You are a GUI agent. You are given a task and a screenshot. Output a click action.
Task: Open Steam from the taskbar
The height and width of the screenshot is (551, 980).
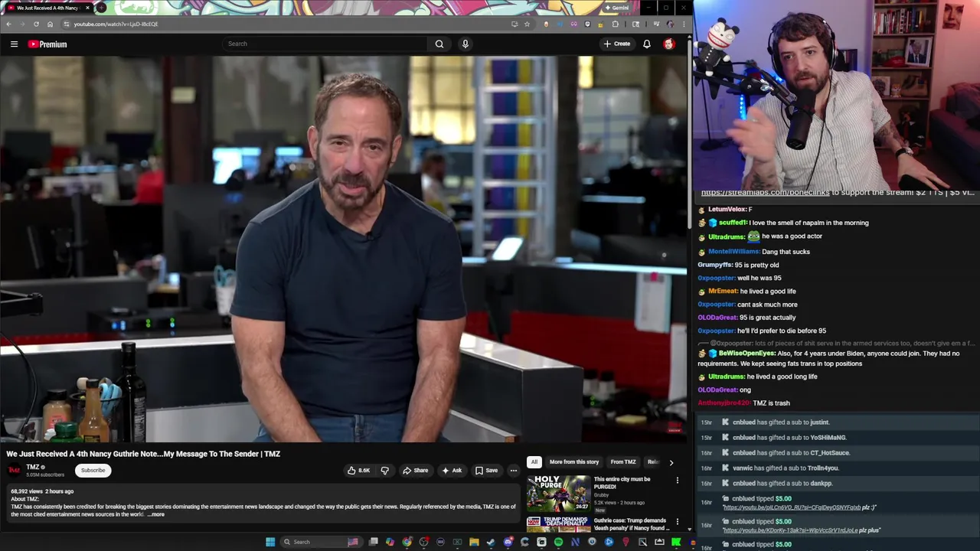point(491,542)
